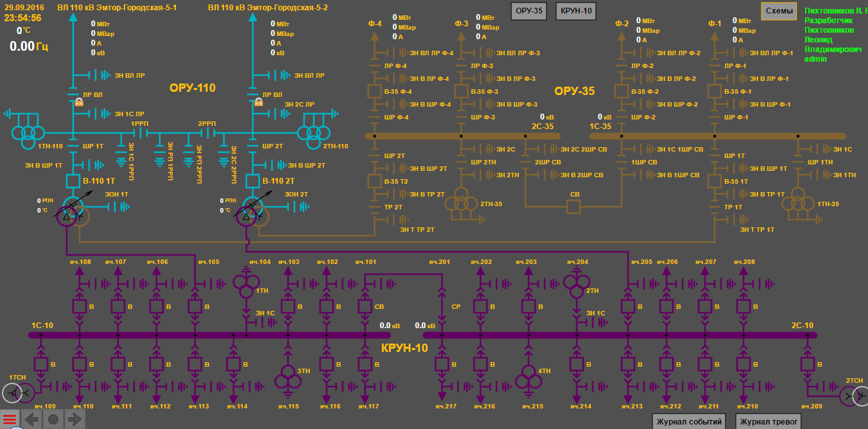868x429 pixels.
Task: Open Журнал тревог alarm log
Action: click(x=769, y=422)
